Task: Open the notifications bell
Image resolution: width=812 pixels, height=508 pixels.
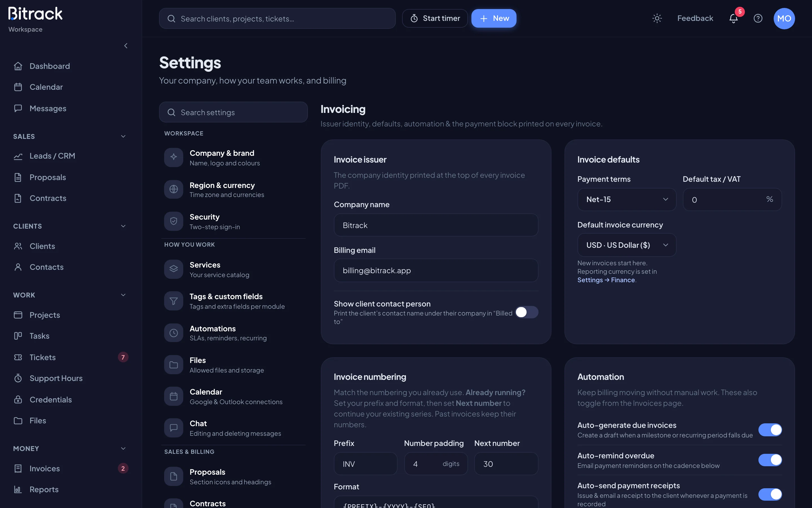Action: point(734,18)
